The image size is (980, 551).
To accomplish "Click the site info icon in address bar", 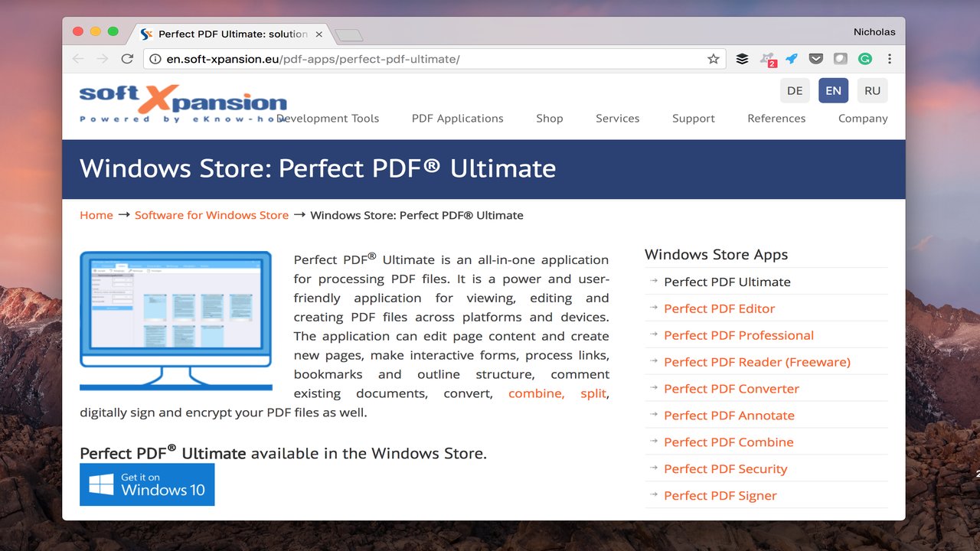I will [x=155, y=59].
